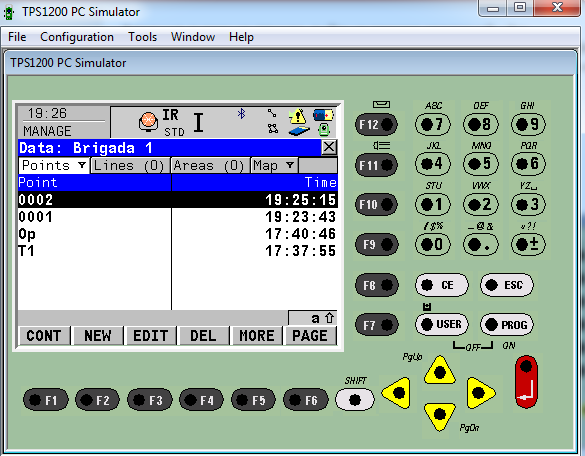The image size is (585, 456).
Task: Click the Bluetooth status icon
Action: (x=241, y=113)
